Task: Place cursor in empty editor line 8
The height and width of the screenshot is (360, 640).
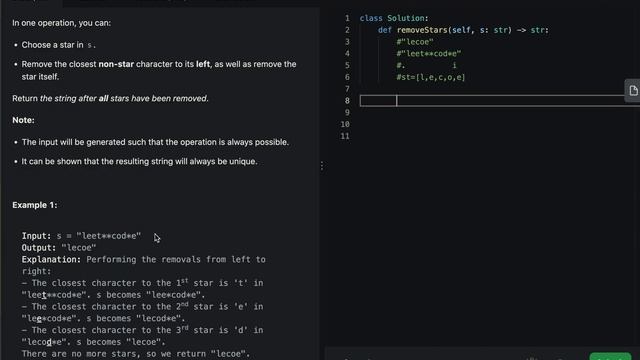Action: click(x=500, y=101)
